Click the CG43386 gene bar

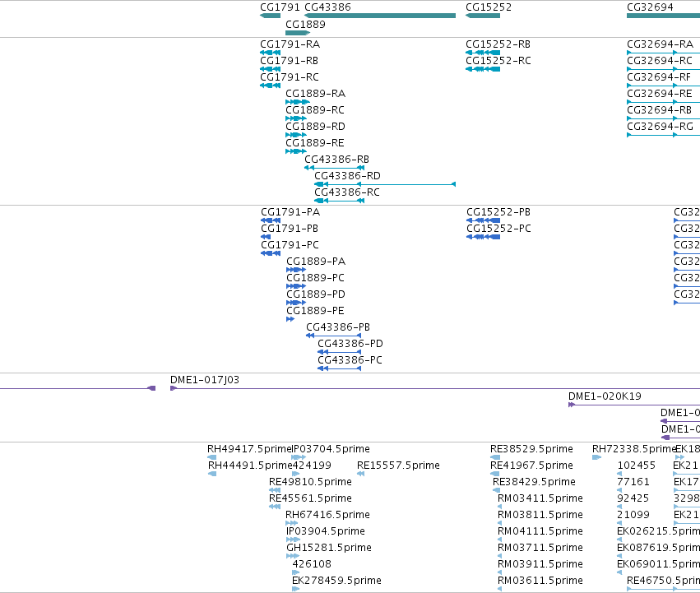click(380, 16)
